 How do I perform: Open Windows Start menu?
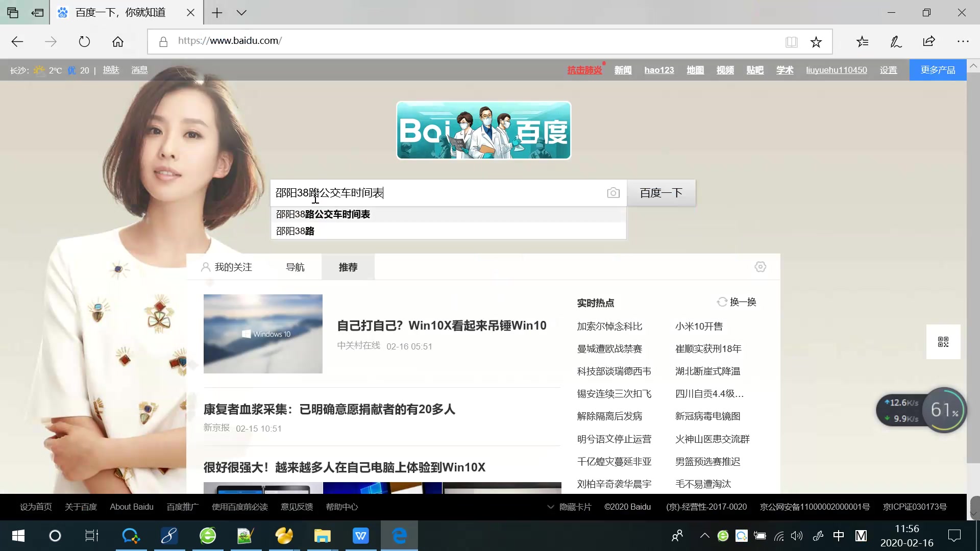coord(18,536)
